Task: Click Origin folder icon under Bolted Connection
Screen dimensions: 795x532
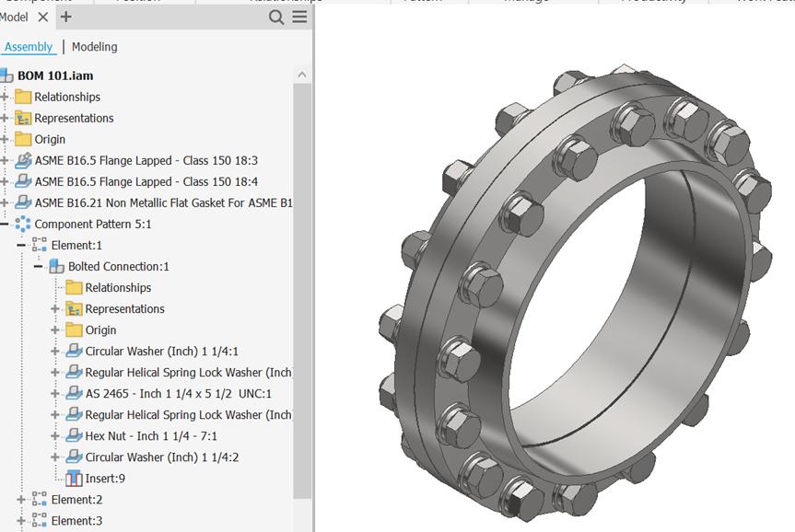Action: coord(74,330)
